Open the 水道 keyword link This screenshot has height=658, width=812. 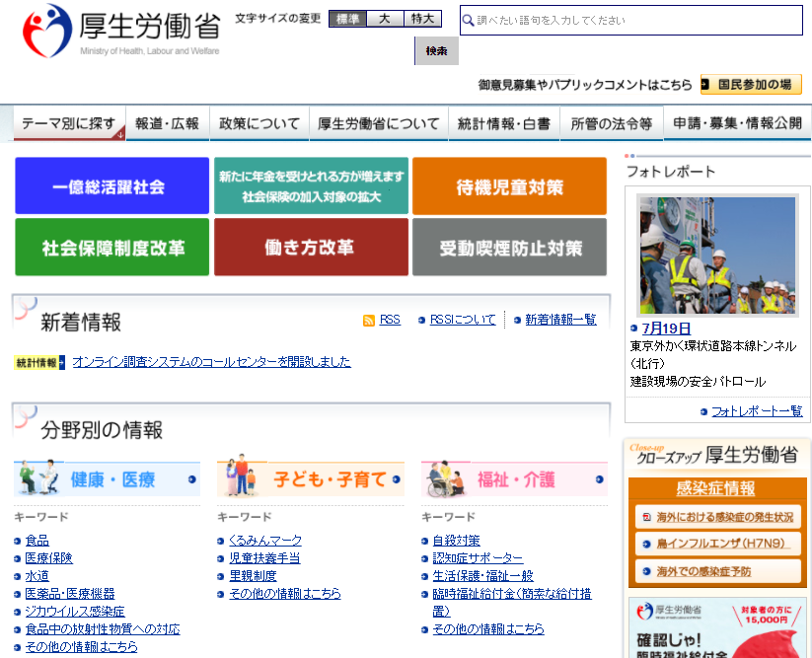[37, 576]
